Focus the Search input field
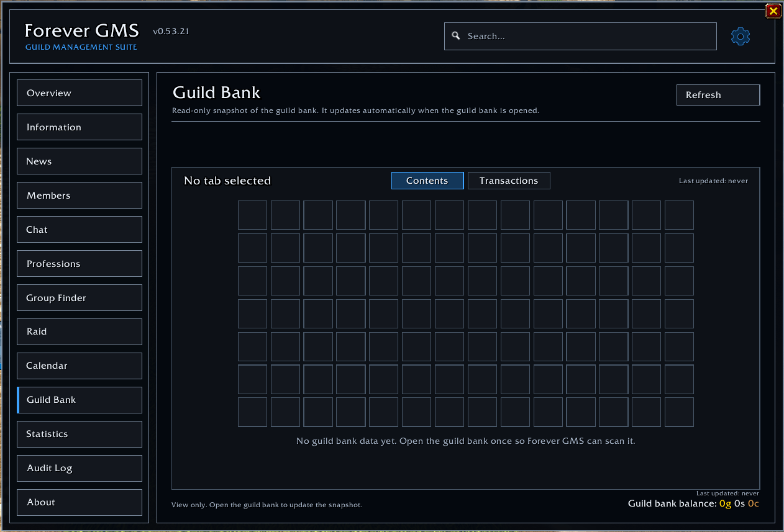Viewport: 784px width, 532px height. tap(580, 36)
